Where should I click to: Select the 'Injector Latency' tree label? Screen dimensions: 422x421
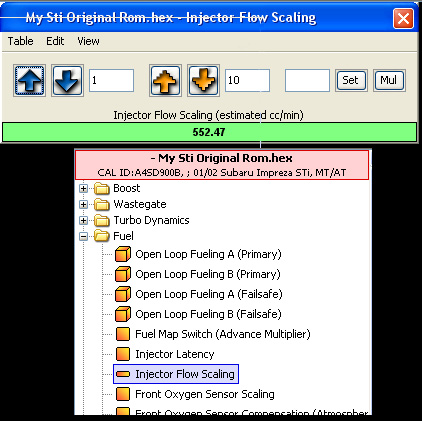click(x=175, y=354)
